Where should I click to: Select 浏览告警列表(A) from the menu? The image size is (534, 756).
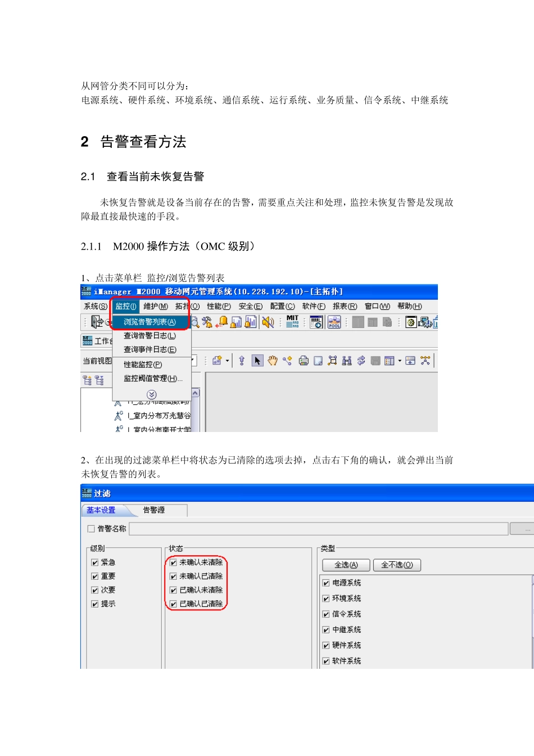click(152, 322)
